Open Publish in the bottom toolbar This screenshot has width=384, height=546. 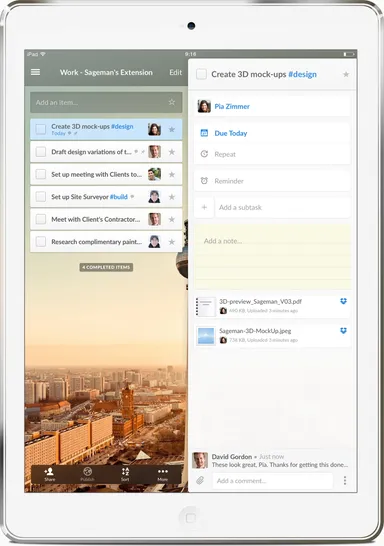[87, 474]
